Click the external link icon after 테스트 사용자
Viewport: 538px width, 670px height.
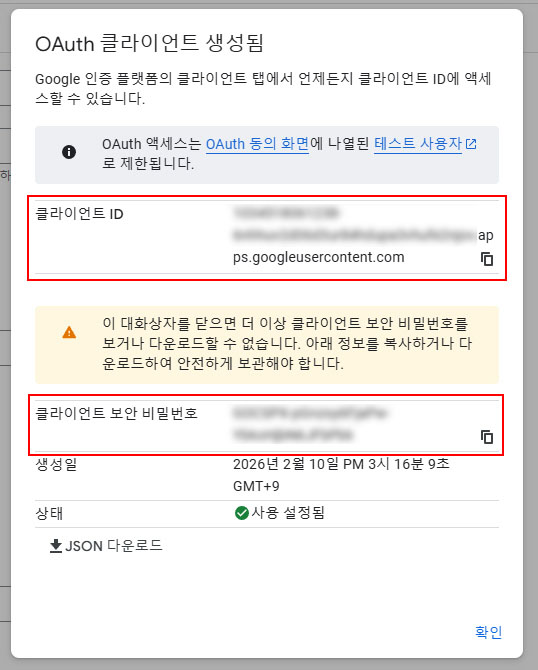point(471,144)
